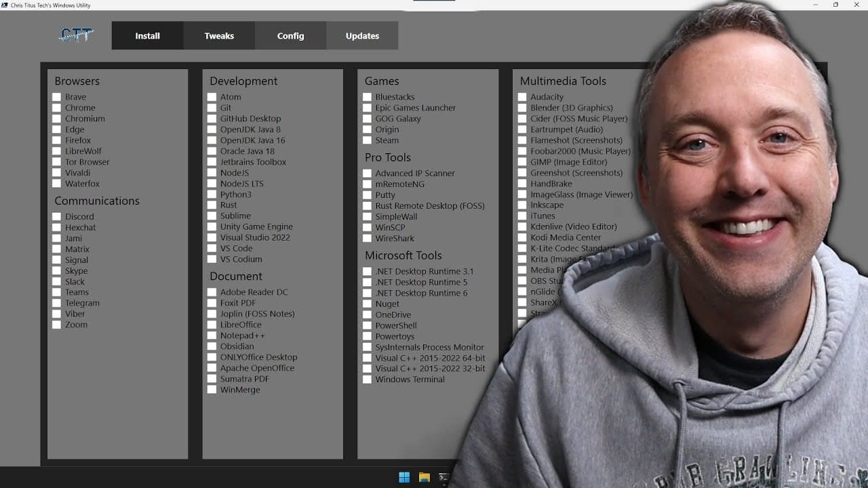Open the Config tab

290,36
